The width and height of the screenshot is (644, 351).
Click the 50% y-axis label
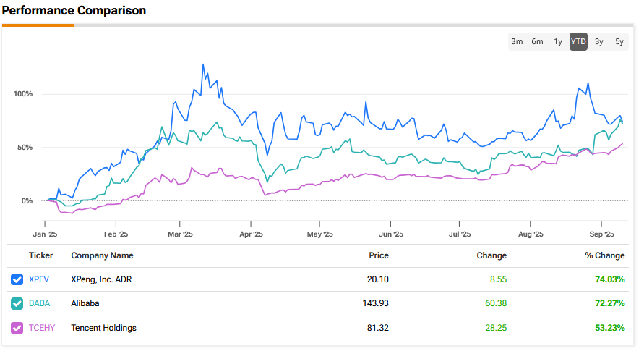coord(25,148)
